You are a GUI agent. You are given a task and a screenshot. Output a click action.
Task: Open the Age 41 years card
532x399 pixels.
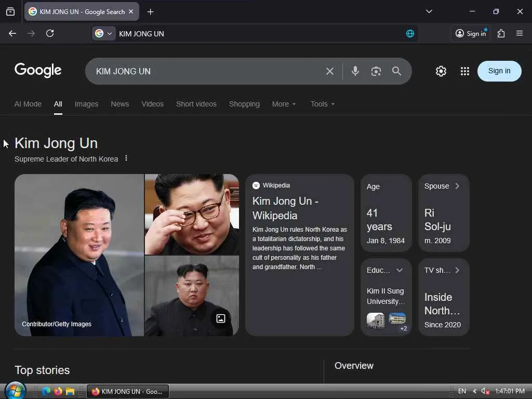point(386,213)
